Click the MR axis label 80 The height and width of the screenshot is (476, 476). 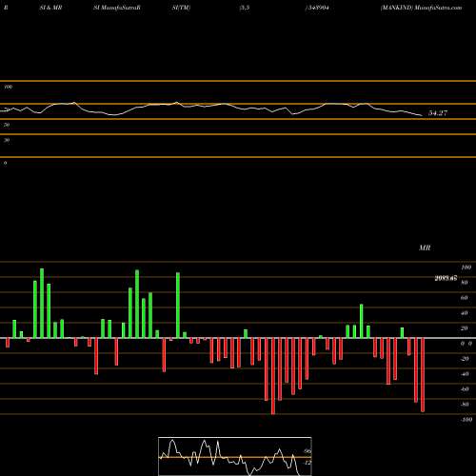[x=465, y=283]
